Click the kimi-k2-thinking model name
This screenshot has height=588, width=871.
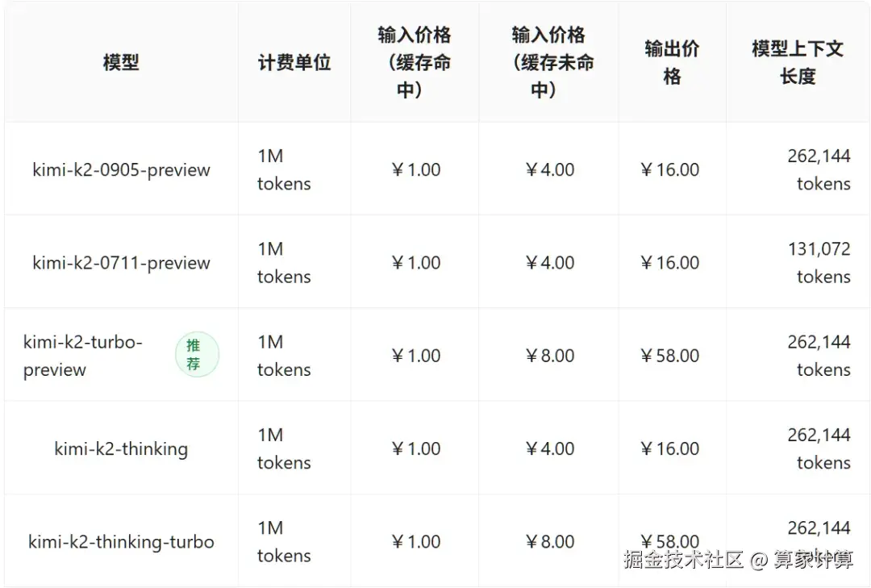point(121,448)
